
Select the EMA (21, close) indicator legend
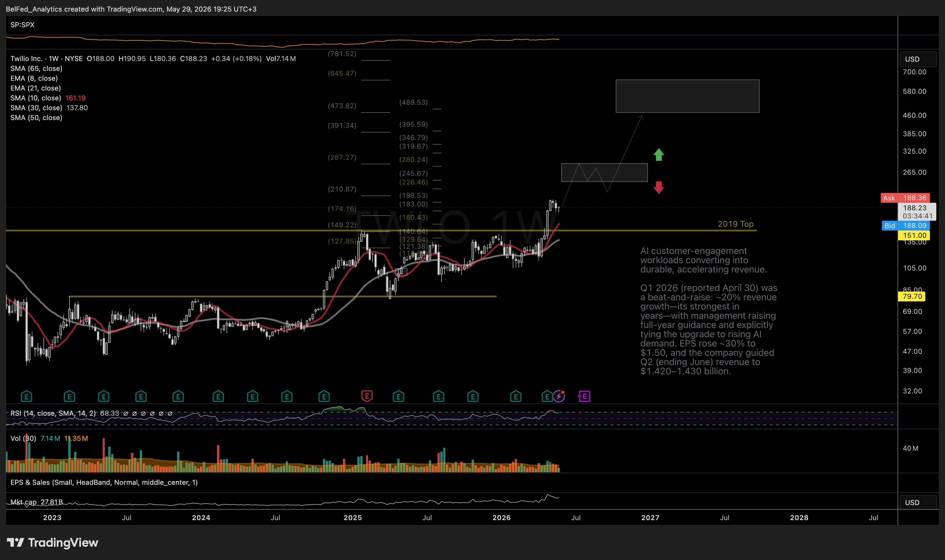(36, 88)
